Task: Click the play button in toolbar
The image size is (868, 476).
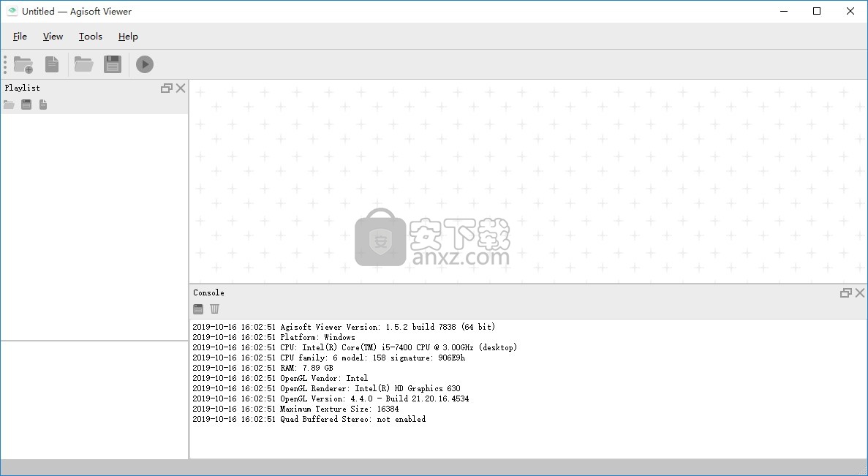Action: (145, 64)
